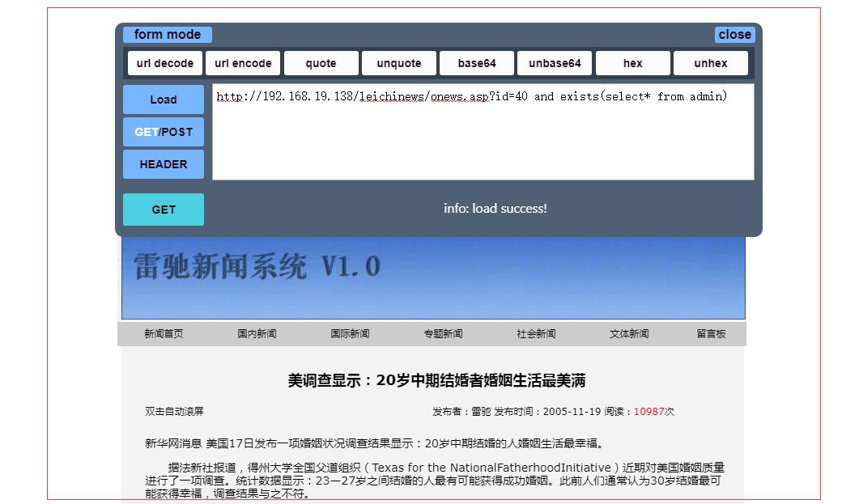The height and width of the screenshot is (504, 859).
Task: Switch to form mode
Action: pyautogui.click(x=167, y=35)
